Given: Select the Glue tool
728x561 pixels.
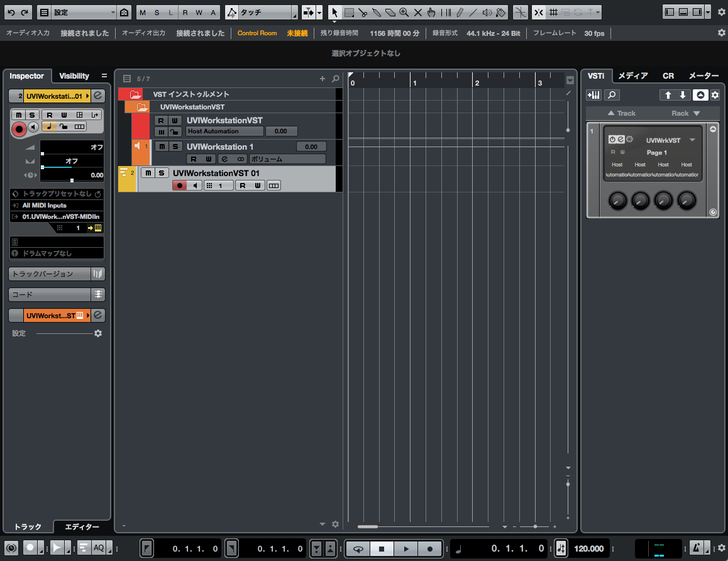Looking at the screenshot, I should click(x=377, y=13).
